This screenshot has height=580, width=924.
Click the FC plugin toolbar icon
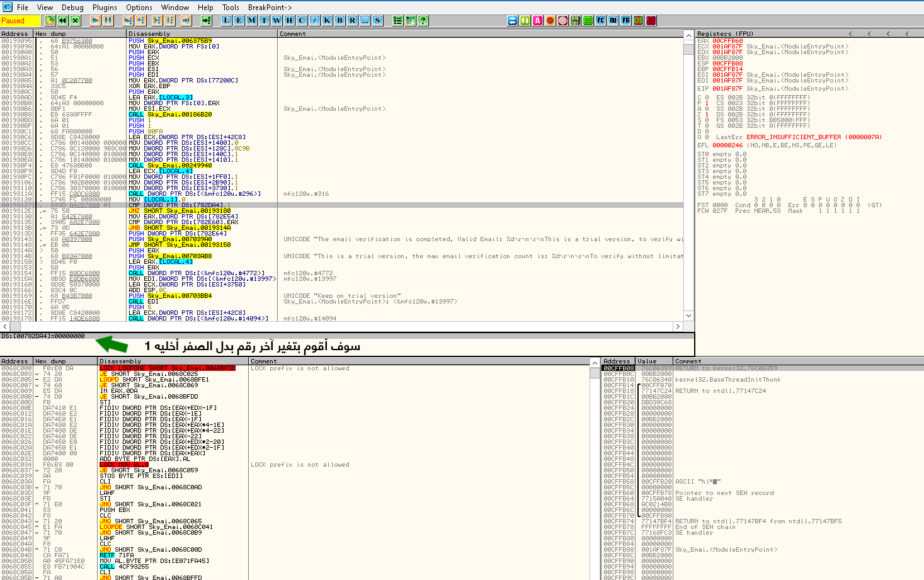pyautogui.click(x=600, y=20)
